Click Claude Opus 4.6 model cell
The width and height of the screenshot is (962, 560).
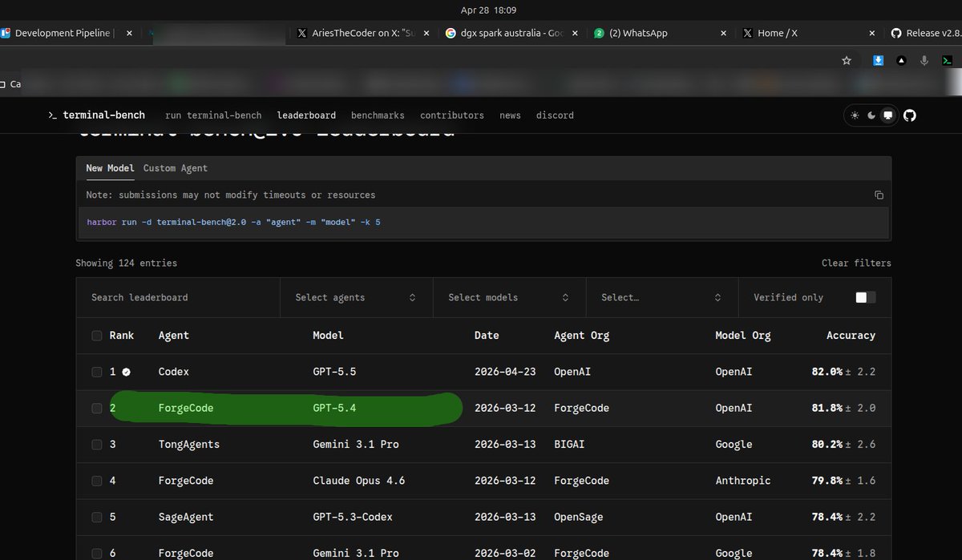click(x=359, y=481)
